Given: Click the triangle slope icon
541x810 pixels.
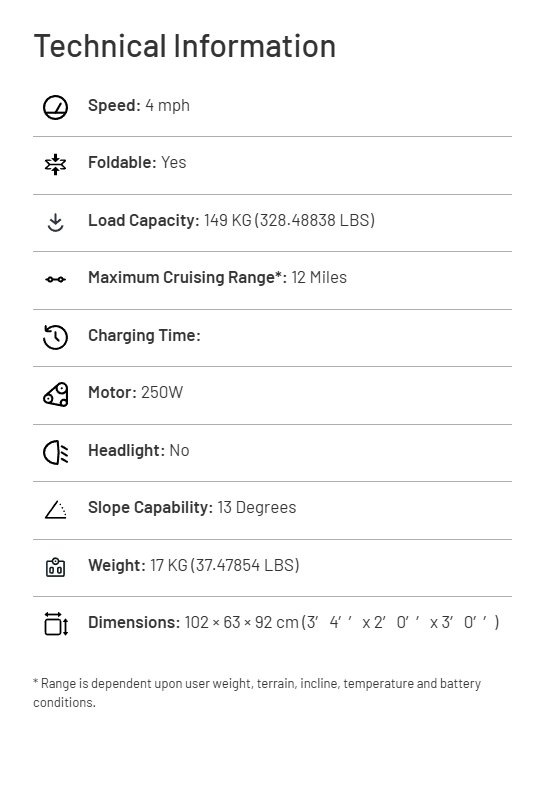Looking at the screenshot, I should pyautogui.click(x=55, y=510).
